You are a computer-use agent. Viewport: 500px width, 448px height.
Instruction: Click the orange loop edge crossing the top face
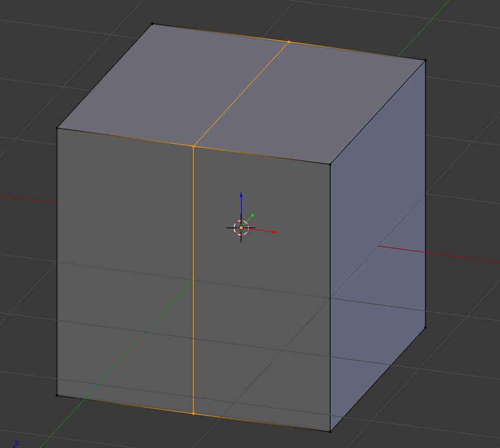pyautogui.click(x=241, y=94)
